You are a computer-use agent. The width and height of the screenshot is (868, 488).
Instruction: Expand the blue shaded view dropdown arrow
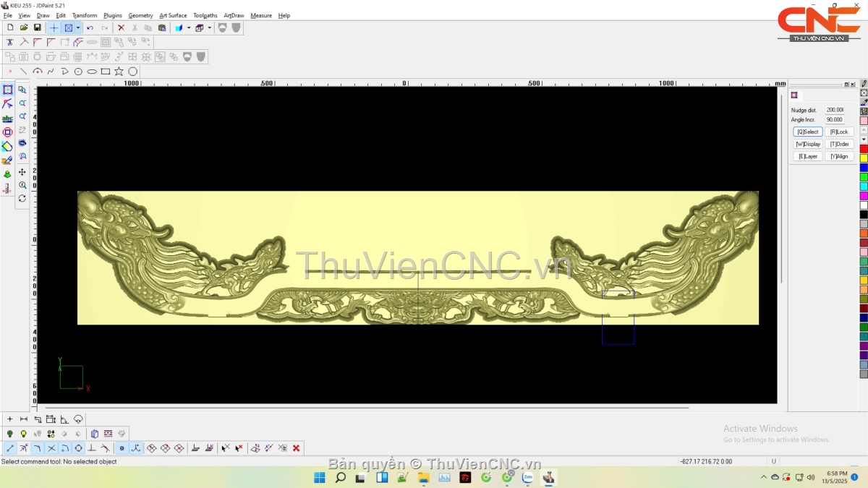(x=189, y=27)
